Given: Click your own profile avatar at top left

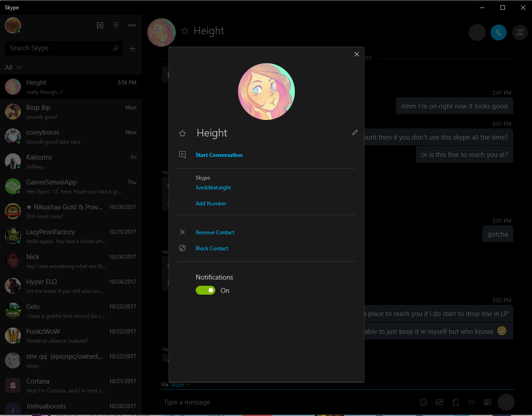Looking at the screenshot, I should [x=13, y=25].
